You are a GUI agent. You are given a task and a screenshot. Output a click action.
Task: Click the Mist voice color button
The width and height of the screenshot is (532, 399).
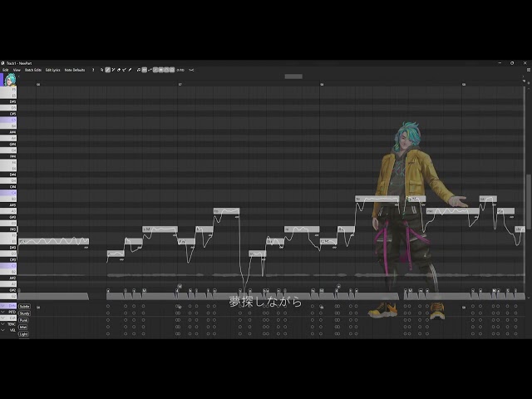pyautogui.click(x=23, y=327)
